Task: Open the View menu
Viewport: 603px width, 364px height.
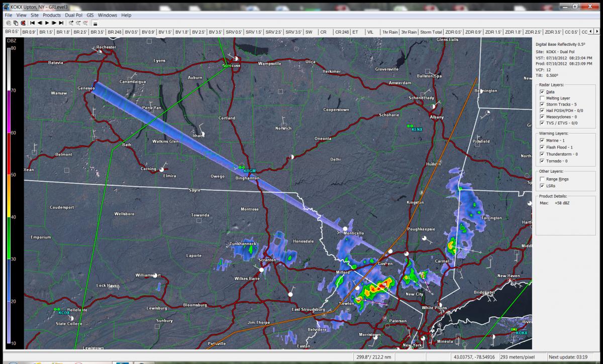Action: (x=21, y=15)
